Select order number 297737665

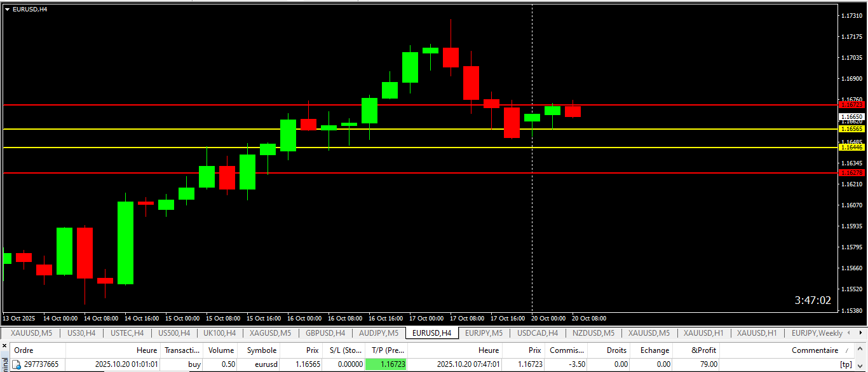click(41, 364)
